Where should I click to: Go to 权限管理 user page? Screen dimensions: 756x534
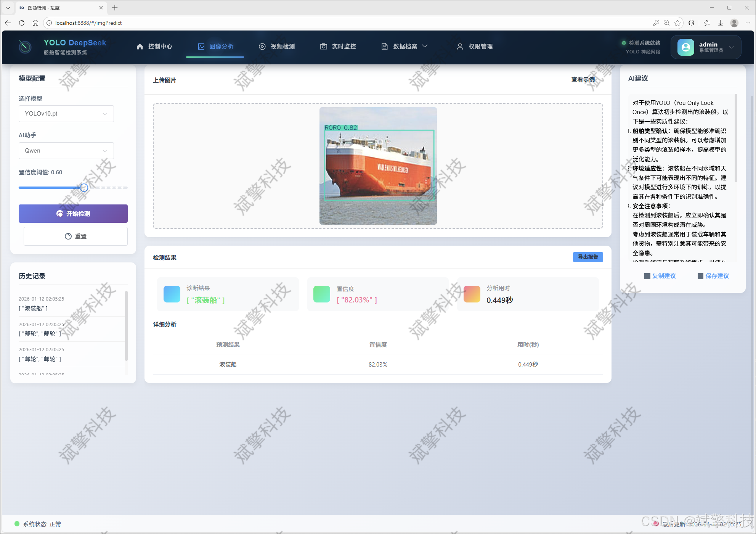(475, 47)
